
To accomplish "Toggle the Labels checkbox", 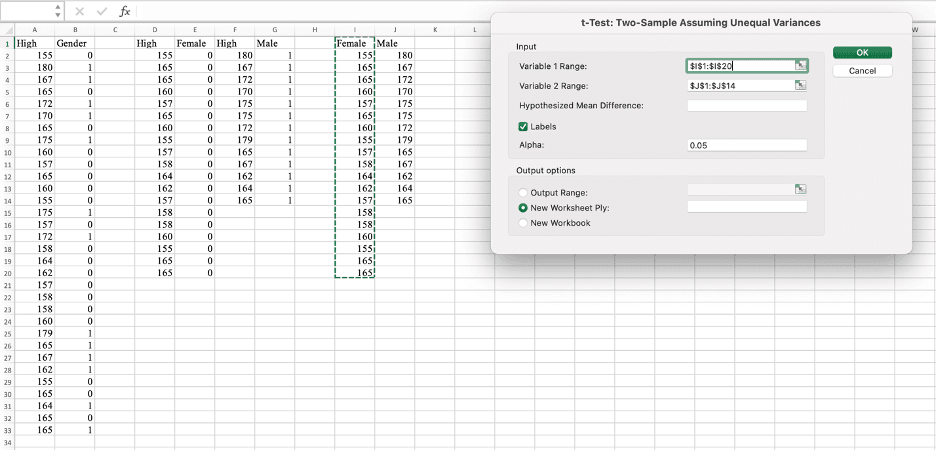I will tap(523, 127).
